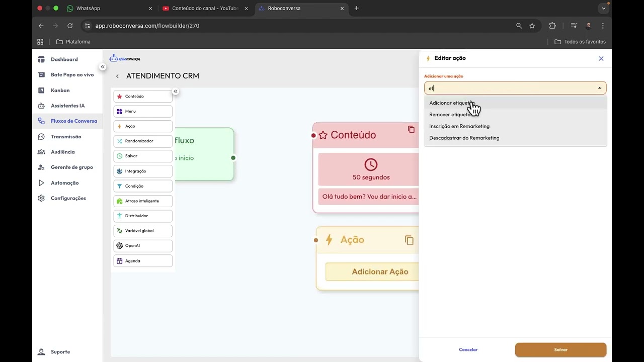The height and width of the screenshot is (362, 644).
Task: Select the Atraso inteligente node type
Action: tap(143, 201)
